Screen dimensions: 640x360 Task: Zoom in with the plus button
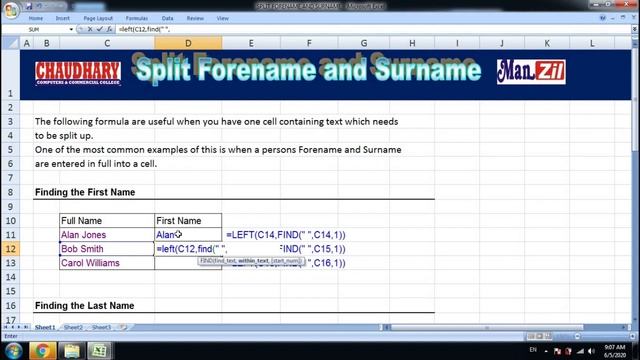pyautogui.click(x=632, y=336)
